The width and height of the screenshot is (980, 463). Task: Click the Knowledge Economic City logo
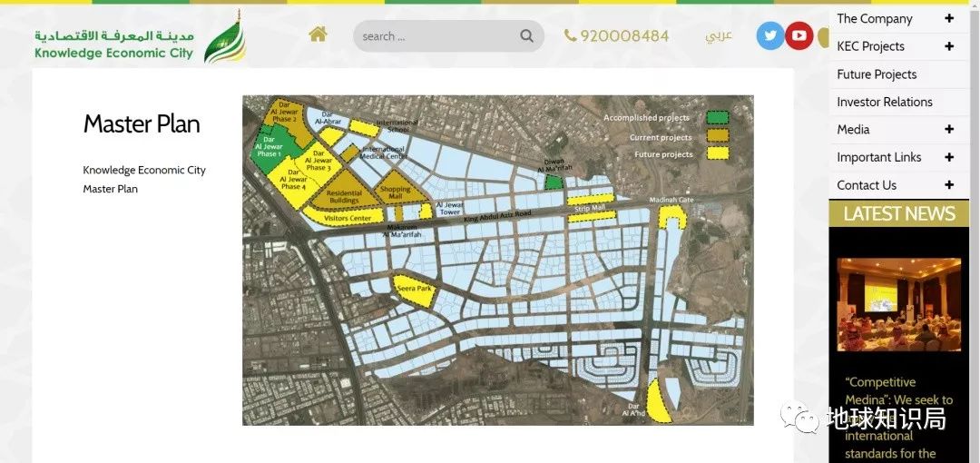click(141, 39)
